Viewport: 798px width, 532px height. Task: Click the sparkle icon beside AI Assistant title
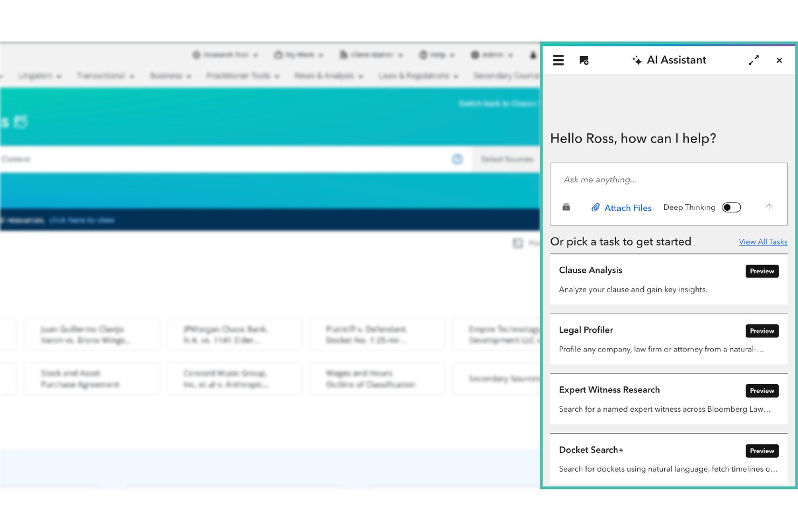coord(637,60)
